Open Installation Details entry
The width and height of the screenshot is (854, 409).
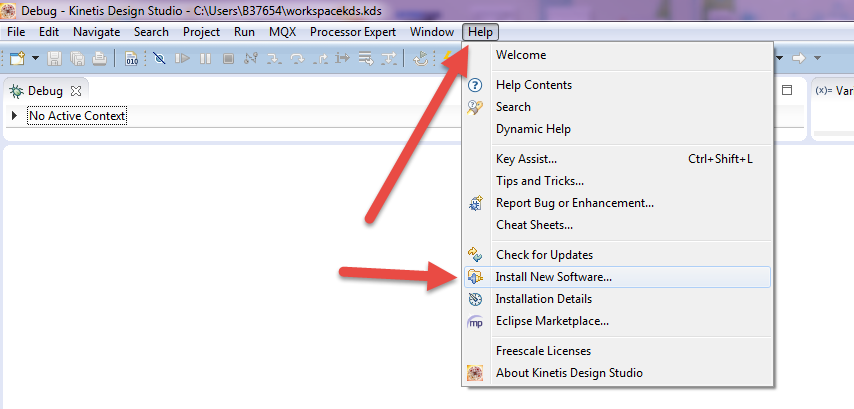click(x=617, y=299)
